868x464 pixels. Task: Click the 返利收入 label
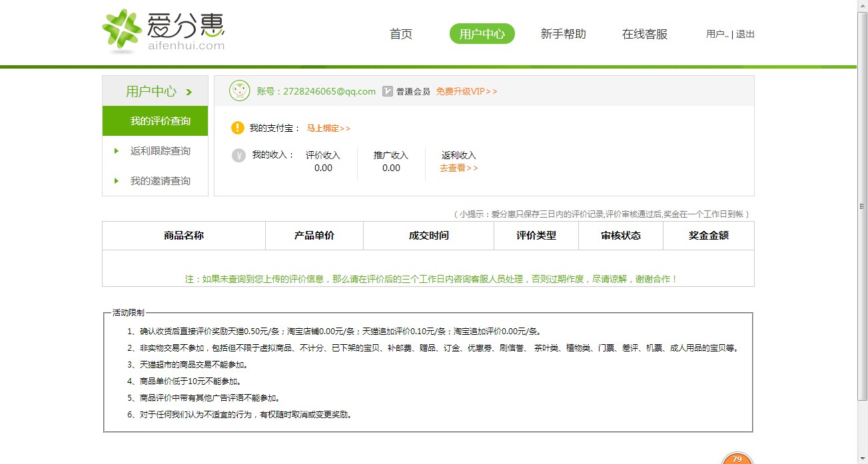(459, 155)
